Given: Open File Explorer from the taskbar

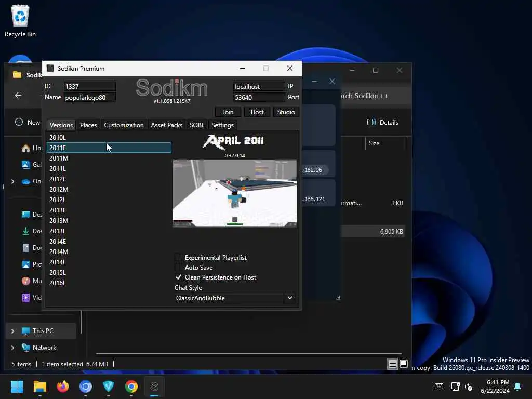Looking at the screenshot, I should [39, 387].
